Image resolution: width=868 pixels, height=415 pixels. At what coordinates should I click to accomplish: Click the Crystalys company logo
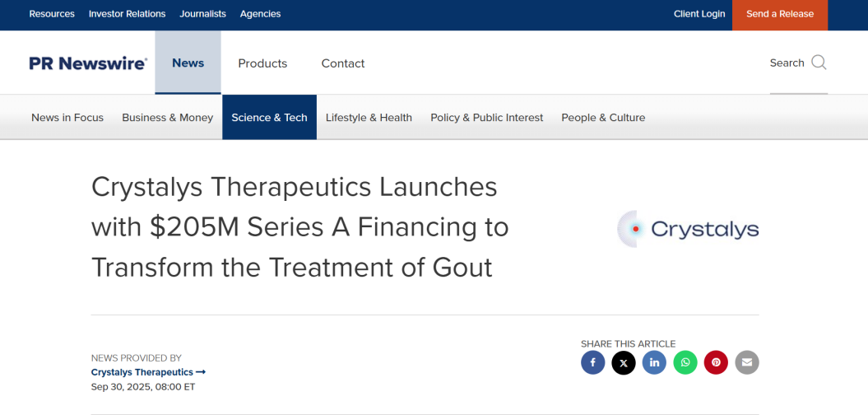(x=688, y=229)
